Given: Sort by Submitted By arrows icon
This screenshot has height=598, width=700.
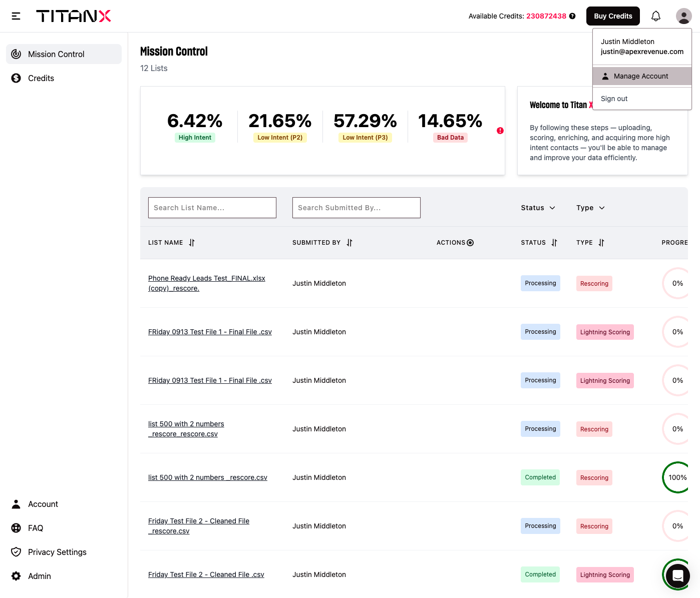Looking at the screenshot, I should click(x=349, y=243).
